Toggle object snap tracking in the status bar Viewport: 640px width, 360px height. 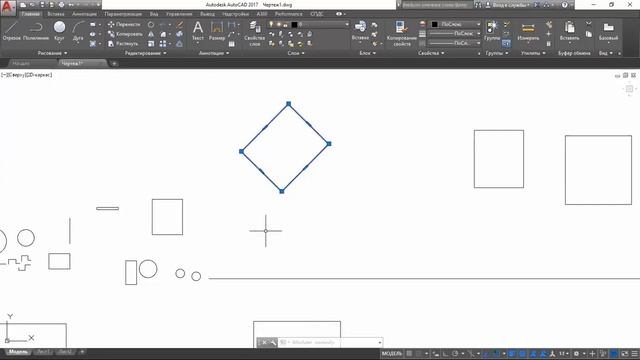pos(486,353)
